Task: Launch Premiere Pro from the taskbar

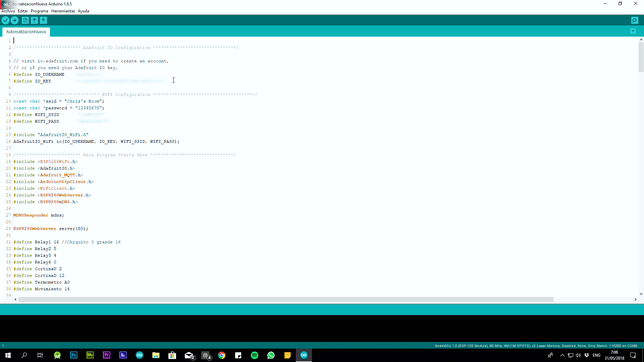Action: coord(107,355)
